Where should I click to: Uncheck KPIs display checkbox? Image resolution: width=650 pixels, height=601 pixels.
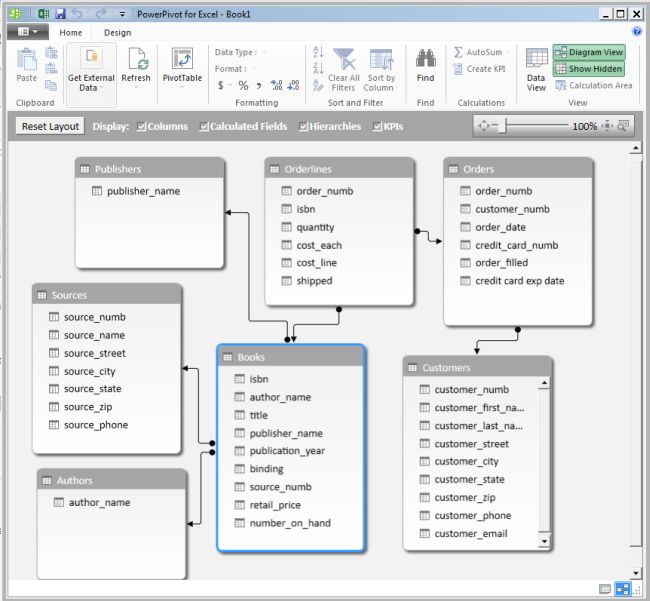pyautogui.click(x=377, y=126)
